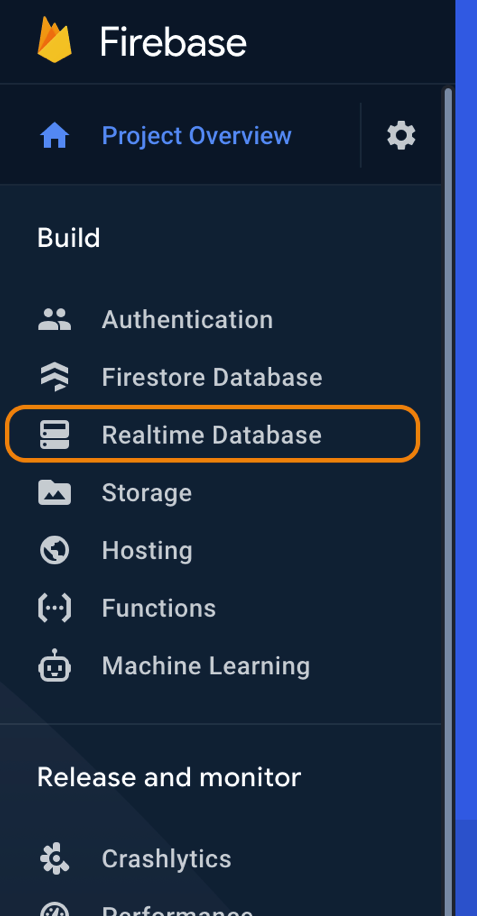This screenshot has height=916, width=477.
Task: Click the Release and monitor heading
Action: coord(169,778)
